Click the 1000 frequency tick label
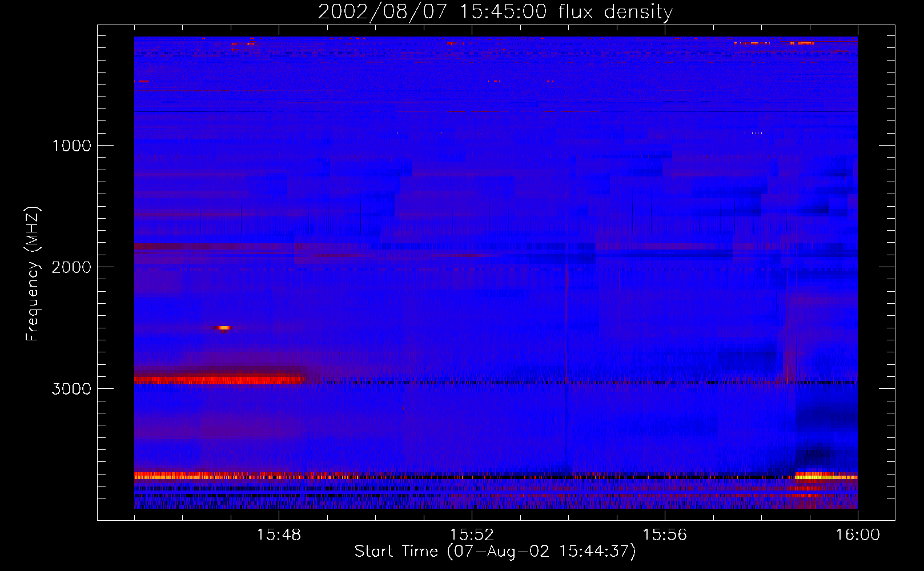Viewport: 924px width, 571px height. tap(71, 146)
